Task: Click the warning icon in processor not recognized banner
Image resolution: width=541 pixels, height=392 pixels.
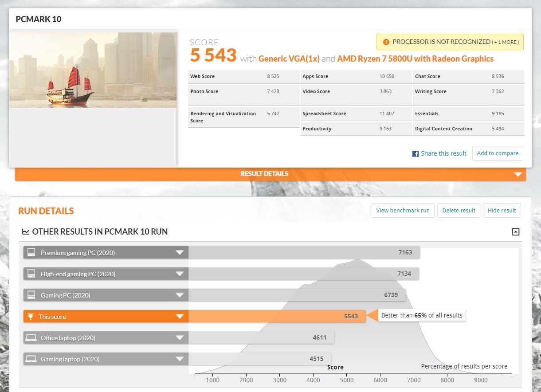Action: tap(386, 42)
